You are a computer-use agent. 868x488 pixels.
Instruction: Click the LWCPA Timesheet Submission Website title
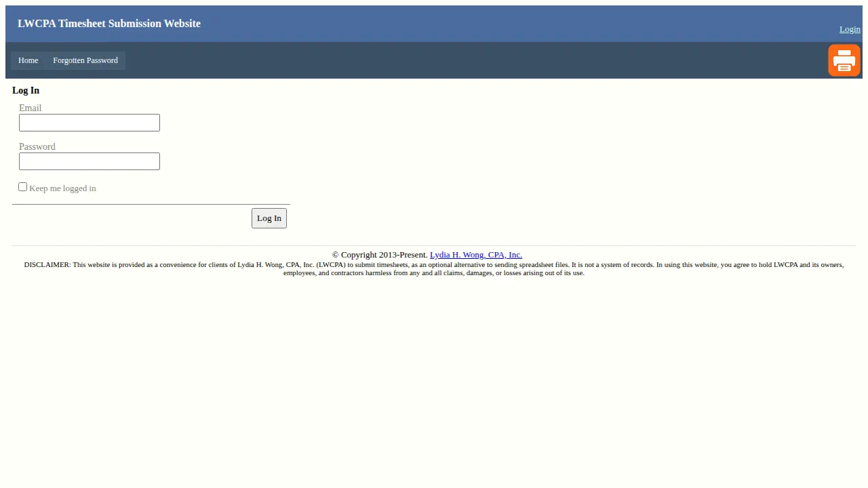click(109, 24)
